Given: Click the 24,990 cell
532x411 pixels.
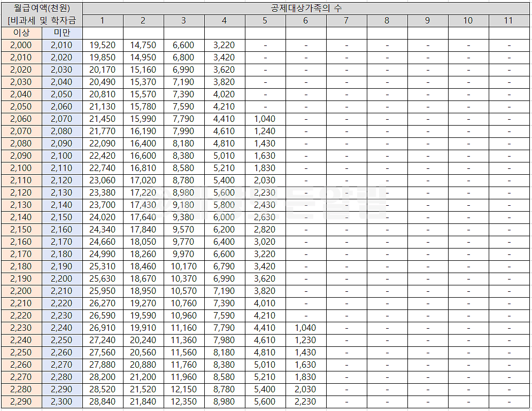Looking at the screenshot, I should pos(103,254).
